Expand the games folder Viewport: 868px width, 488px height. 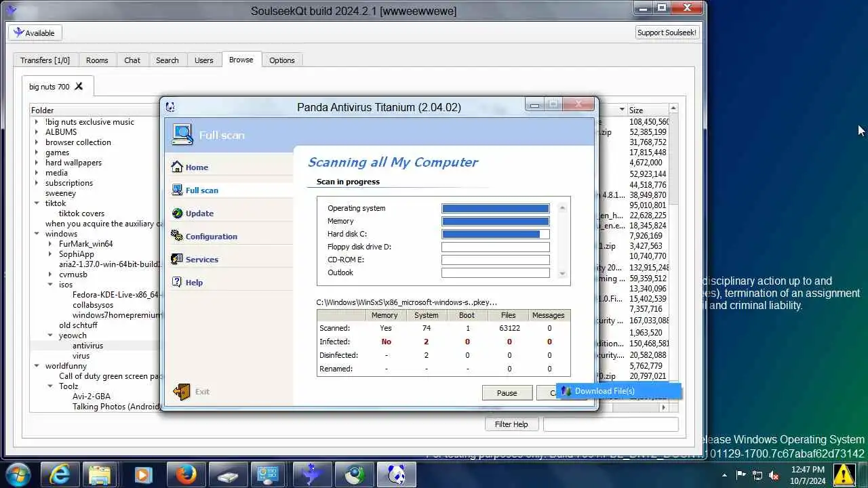click(x=37, y=152)
